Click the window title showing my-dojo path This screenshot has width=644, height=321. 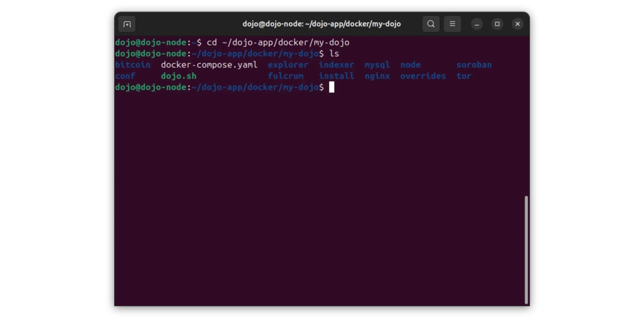pos(321,24)
